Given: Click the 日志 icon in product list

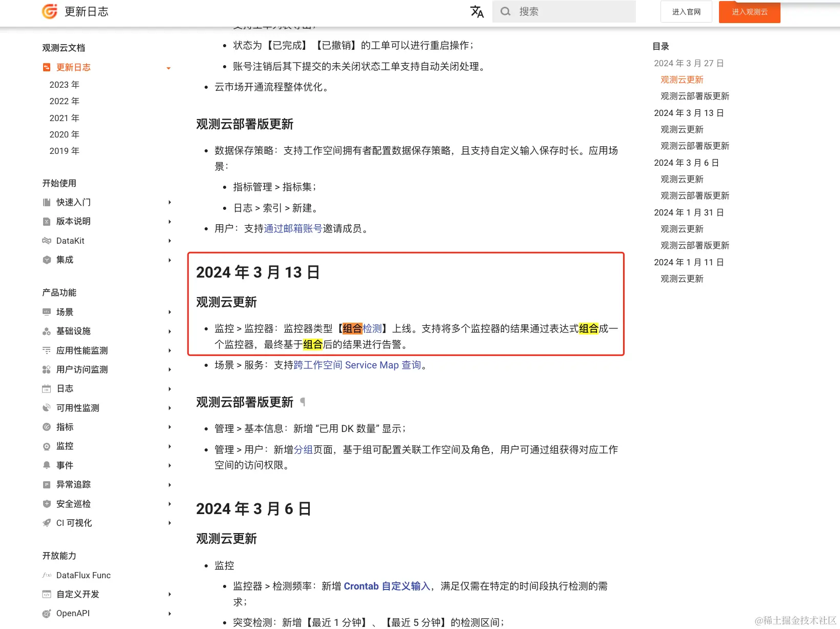Looking at the screenshot, I should tap(47, 388).
